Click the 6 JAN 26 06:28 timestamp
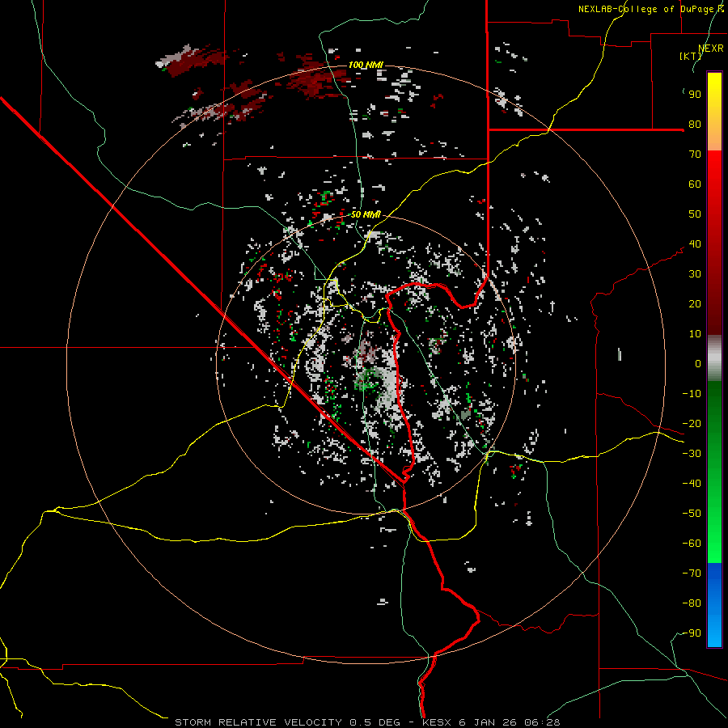 coord(510,722)
